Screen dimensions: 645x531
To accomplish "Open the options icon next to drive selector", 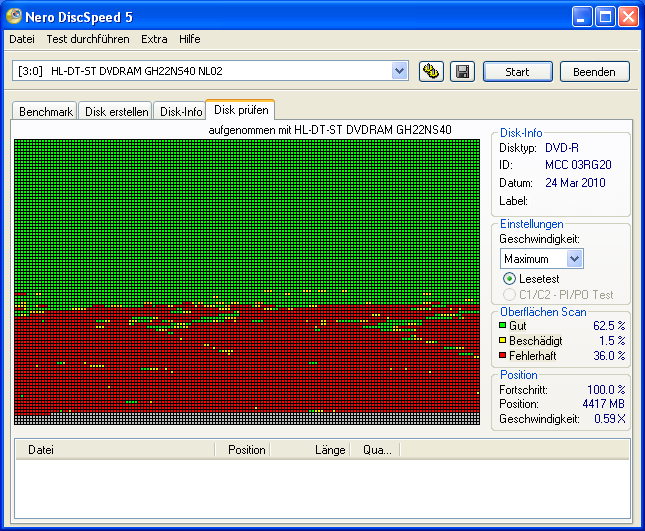I will (431, 72).
